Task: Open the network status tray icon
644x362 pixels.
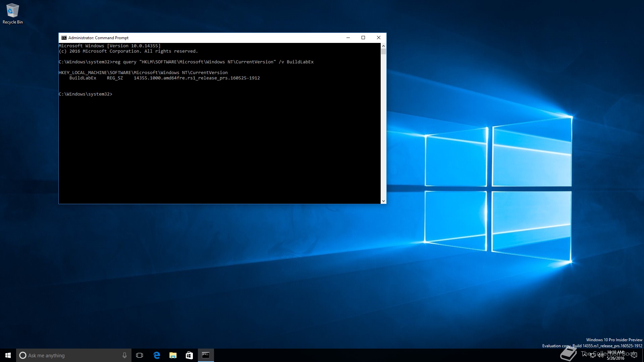Action: pyautogui.click(x=593, y=355)
